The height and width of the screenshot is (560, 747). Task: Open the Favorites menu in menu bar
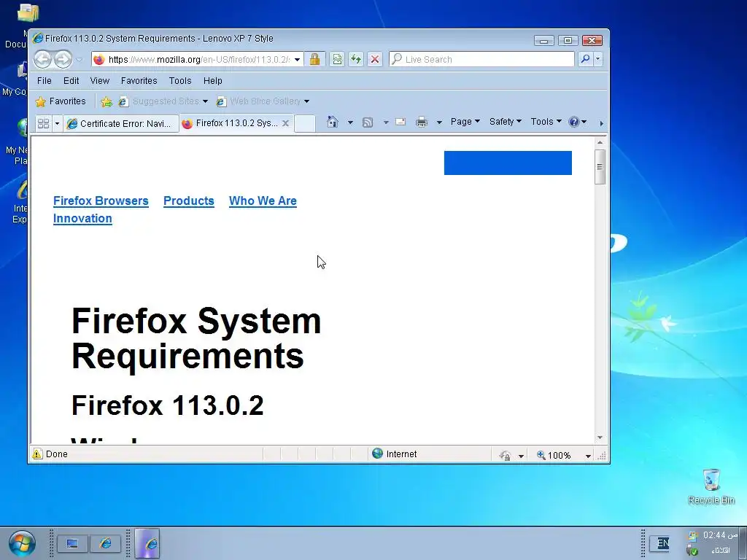pyautogui.click(x=139, y=80)
